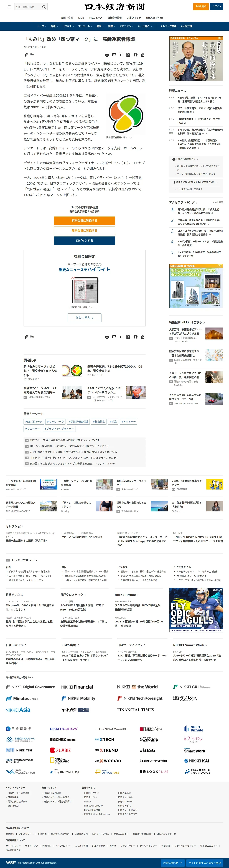The height and width of the screenshot is (868, 229).
Task: Click the four-leaf clover mark image
Action: coord(126,114)
